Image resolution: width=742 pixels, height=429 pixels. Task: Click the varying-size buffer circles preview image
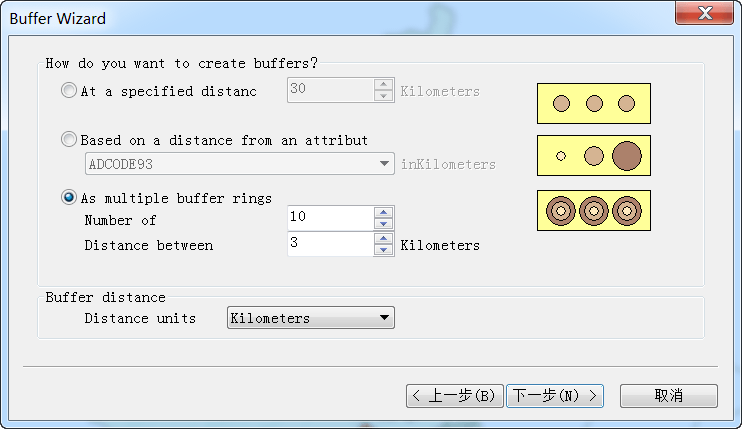(594, 156)
